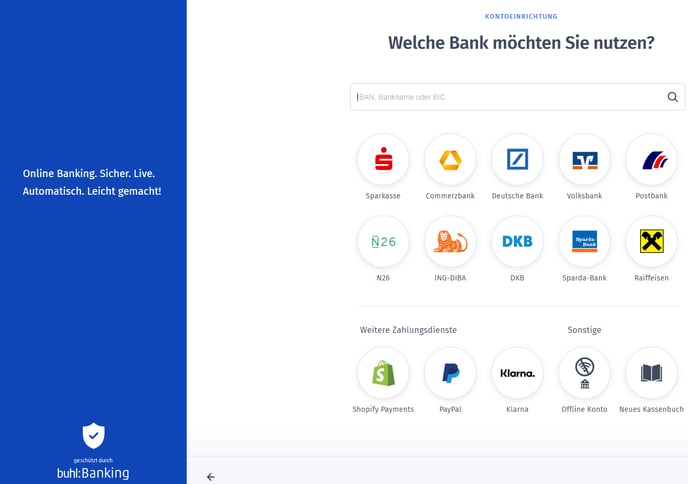The width and height of the screenshot is (688, 484).
Task: Click the N26 text label
Action: (383, 278)
